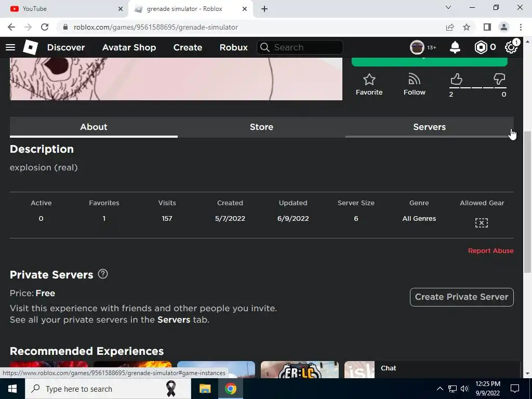This screenshot has width=532, height=399.
Task: Open the notifications bell
Action: pyautogui.click(x=455, y=47)
